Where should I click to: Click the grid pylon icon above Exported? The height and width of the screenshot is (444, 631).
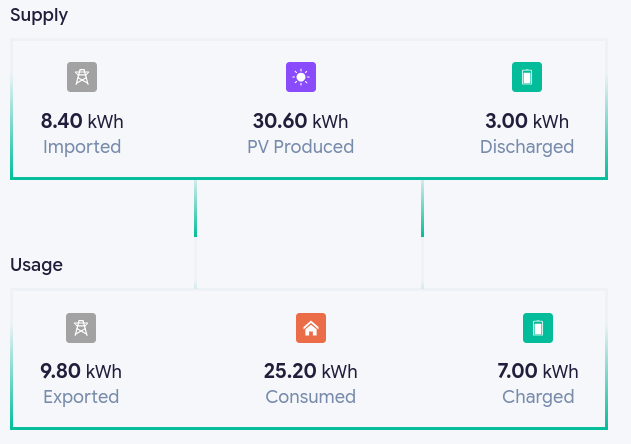(81, 328)
